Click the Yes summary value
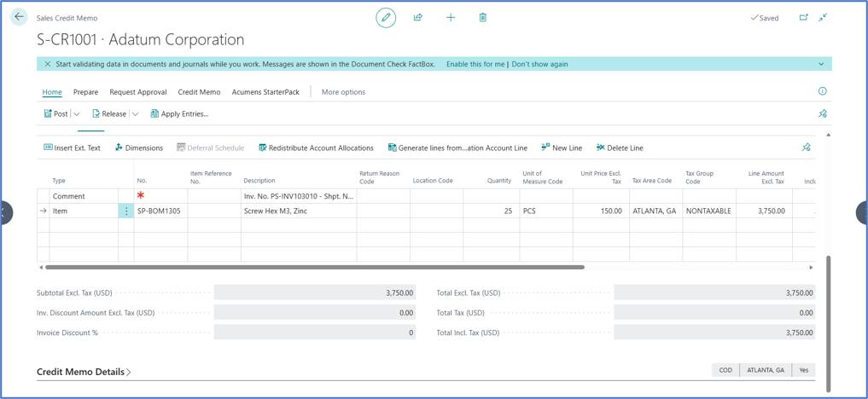 point(803,370)
